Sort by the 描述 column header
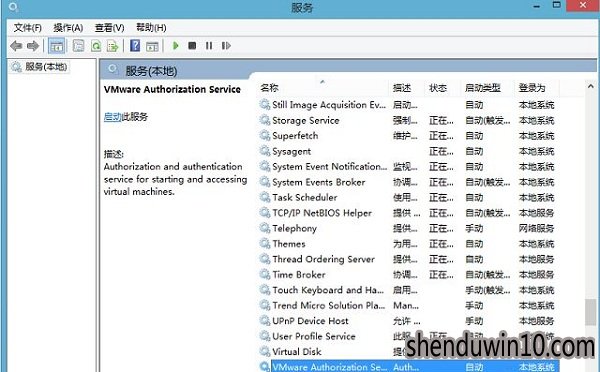The width and height of the screenshot is (600, 372). pyautogui.click(x=401, y=88)
